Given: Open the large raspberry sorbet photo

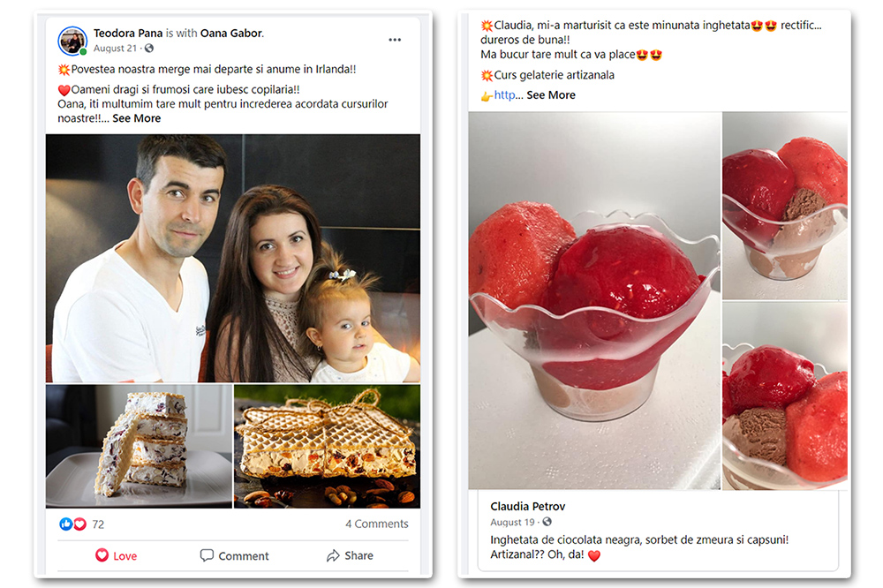Looking at the screenshot, I should [x=594, y=301].
